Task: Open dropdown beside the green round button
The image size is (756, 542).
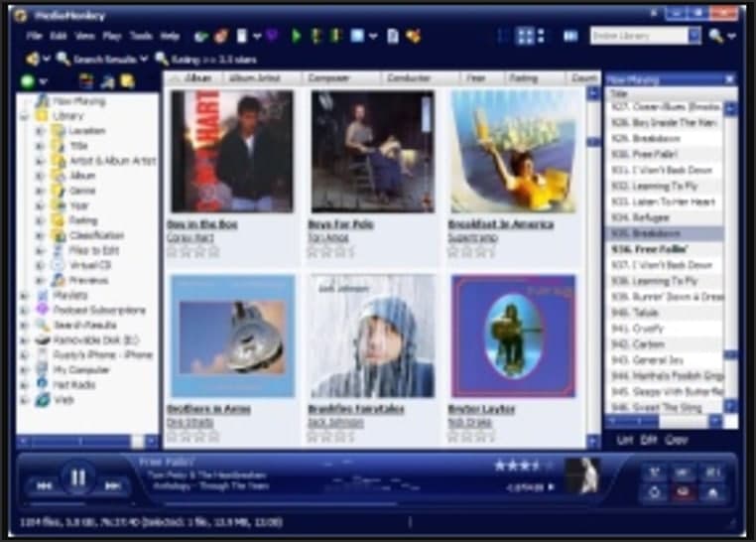Action: (44, 82)
